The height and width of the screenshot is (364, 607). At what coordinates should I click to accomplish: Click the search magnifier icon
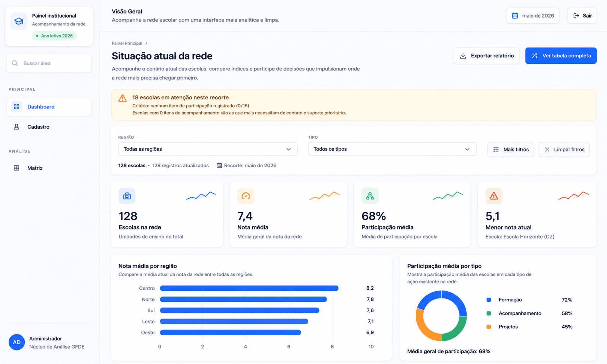(15, 63)
